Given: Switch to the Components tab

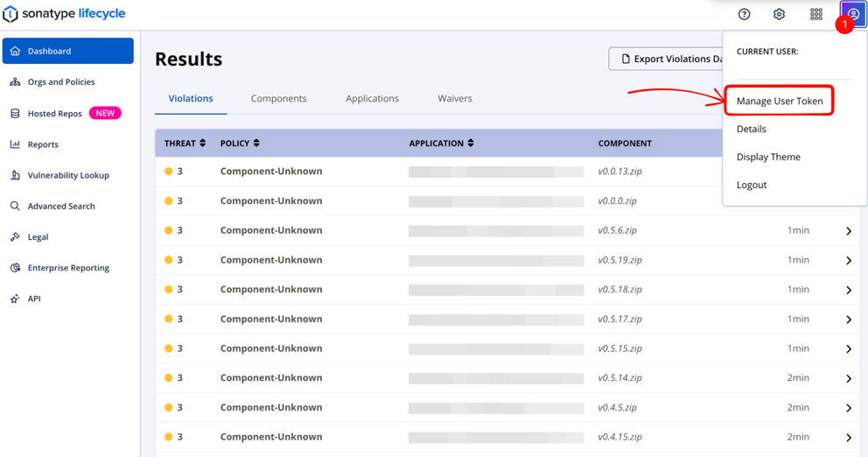Looking at the screenshot, I should [x=278, y=99].
